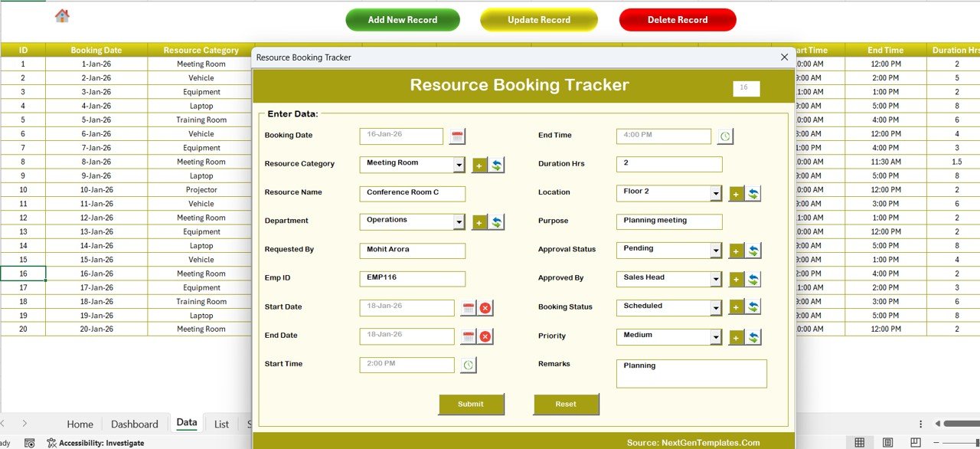
Task: Open the End Date calendar picker
Action: click(x=468, y=336)
